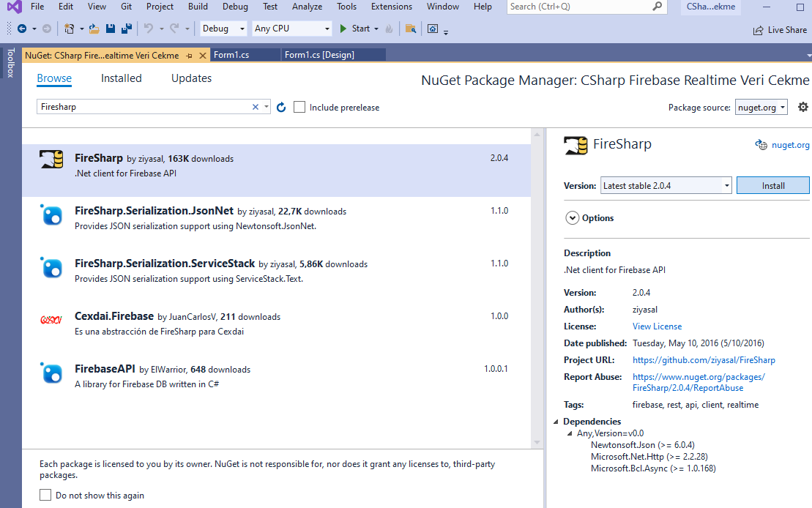Collapse the Dependencies tree
The image size is (812, 508).
[556, 422]
